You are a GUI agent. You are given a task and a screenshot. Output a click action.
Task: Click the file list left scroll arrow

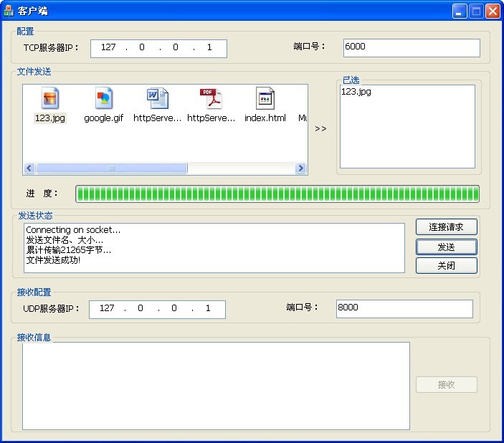click(x=29, y=168)
